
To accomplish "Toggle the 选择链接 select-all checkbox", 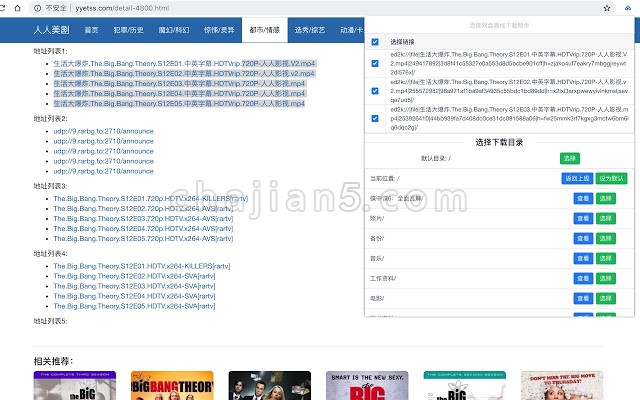I will (x=375, y=42).
